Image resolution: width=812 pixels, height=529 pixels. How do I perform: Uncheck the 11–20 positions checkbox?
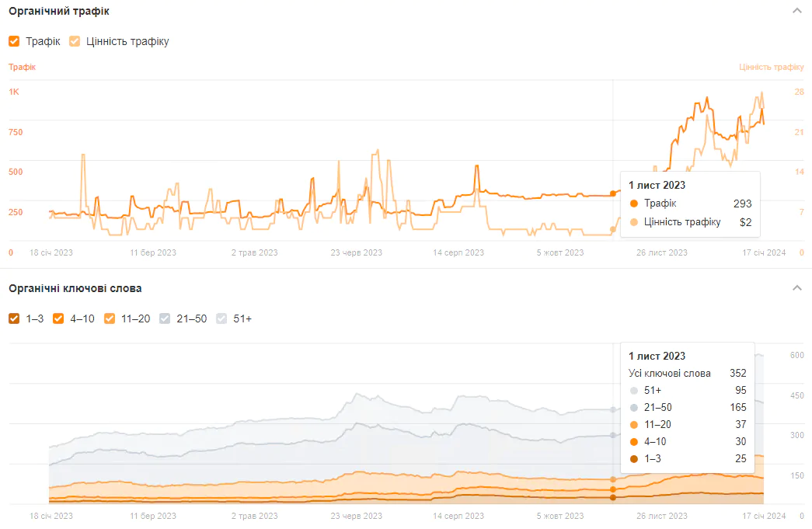pyautogui.click(x=110, y=318)
